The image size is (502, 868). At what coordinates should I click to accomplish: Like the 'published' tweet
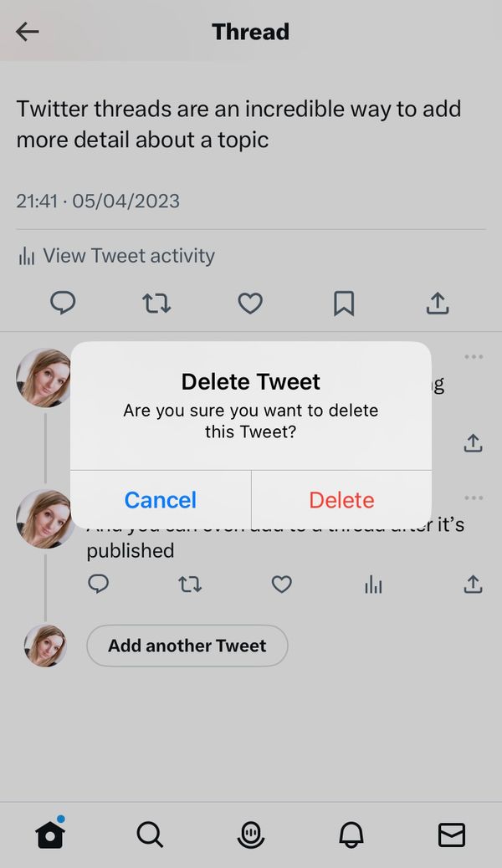coord(281,584)
